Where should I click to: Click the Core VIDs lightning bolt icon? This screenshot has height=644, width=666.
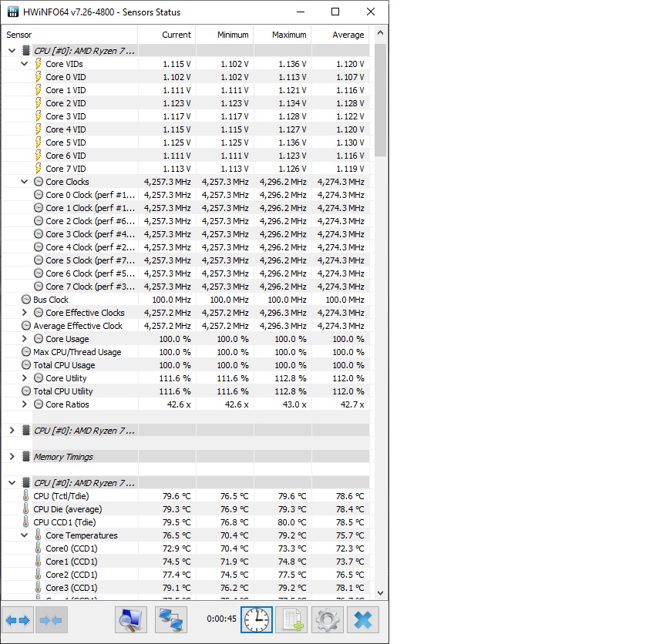click(39, 64)
